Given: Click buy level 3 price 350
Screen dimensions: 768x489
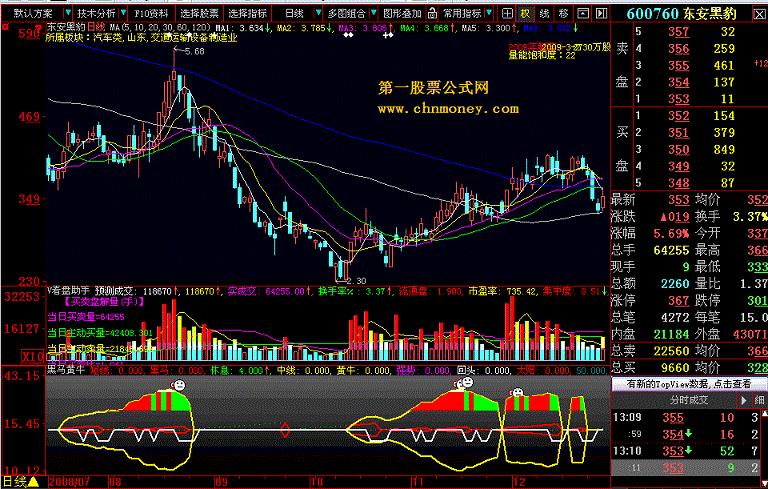Looking at the screenshot, I should pyautogui.click(x=679, y=149).
